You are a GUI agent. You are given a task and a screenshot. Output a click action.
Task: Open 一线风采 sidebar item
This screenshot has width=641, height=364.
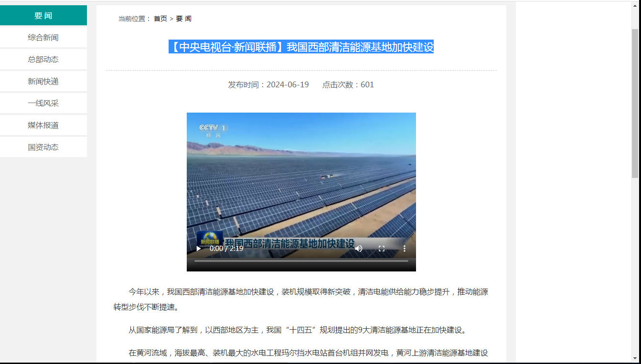point(43,103)
